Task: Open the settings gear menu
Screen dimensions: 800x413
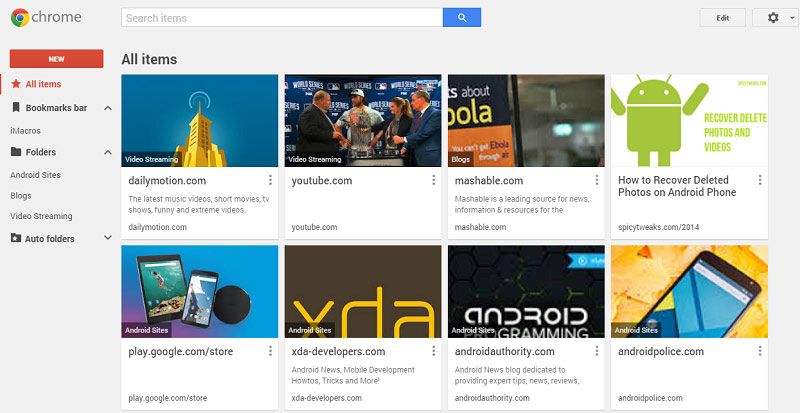Action: pyautogui.click(x=773, y=18)
